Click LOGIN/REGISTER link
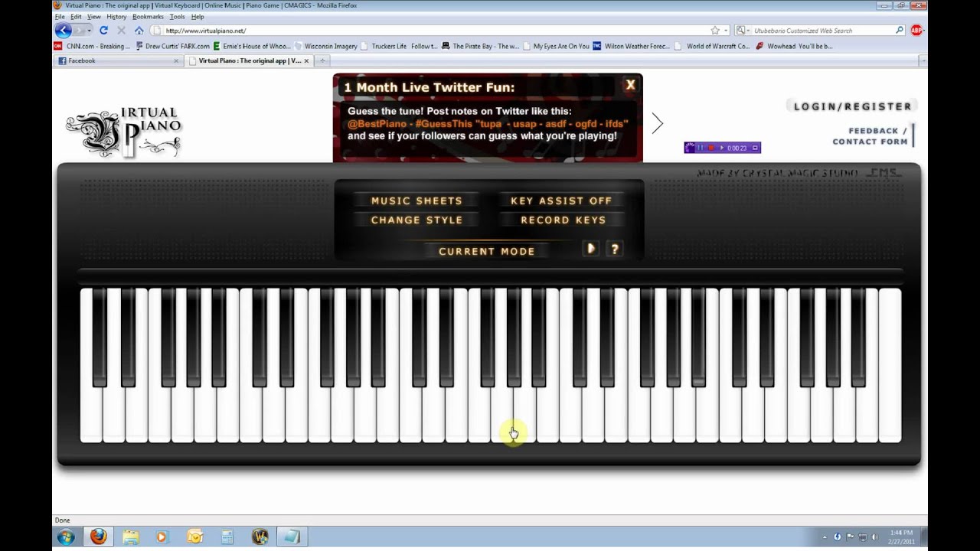This screenshot has height=551, width=980. [852, 106]
